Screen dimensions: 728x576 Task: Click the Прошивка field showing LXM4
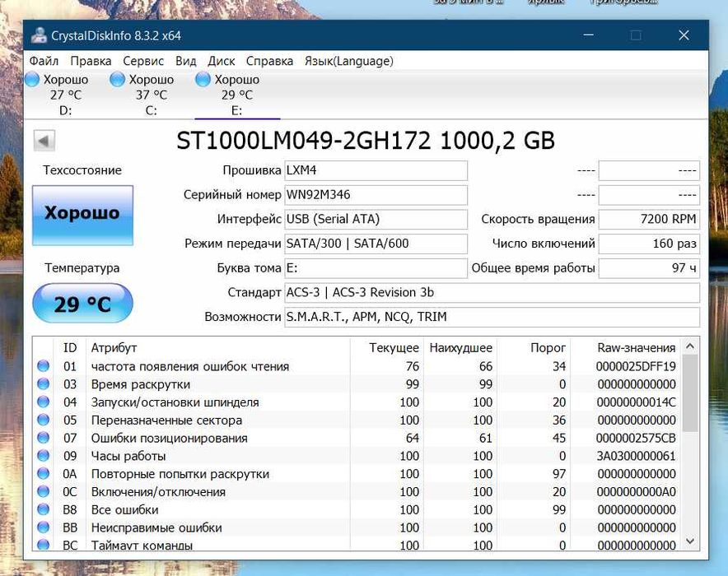point(376,170)
